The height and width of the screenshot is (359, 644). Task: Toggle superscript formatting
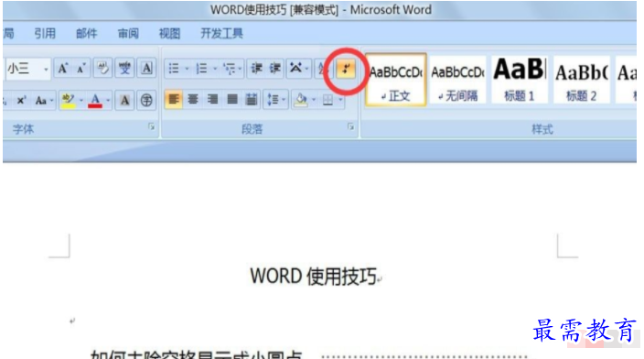21,100
